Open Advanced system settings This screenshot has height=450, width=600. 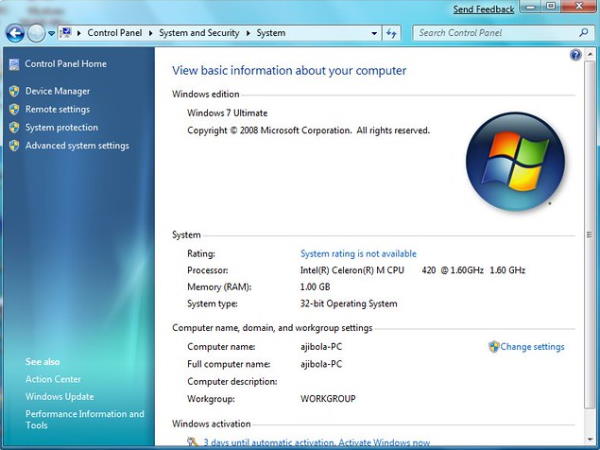77,146
